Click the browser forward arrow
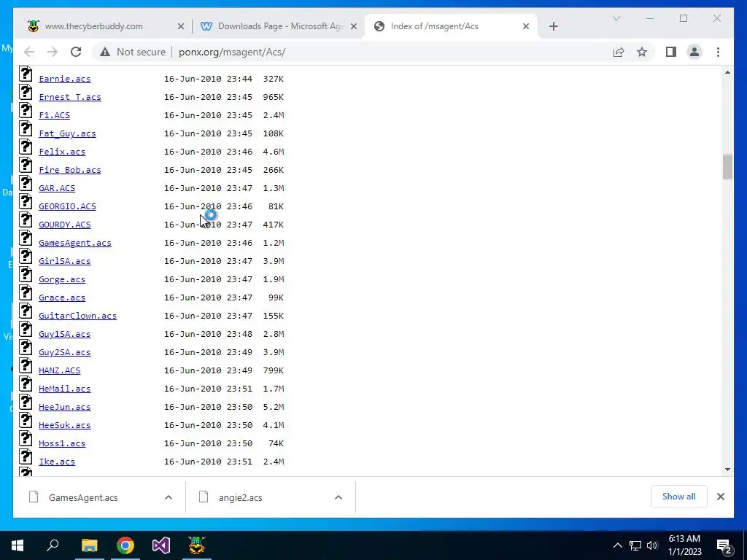 pyautogui.click(x=53, y=52)
